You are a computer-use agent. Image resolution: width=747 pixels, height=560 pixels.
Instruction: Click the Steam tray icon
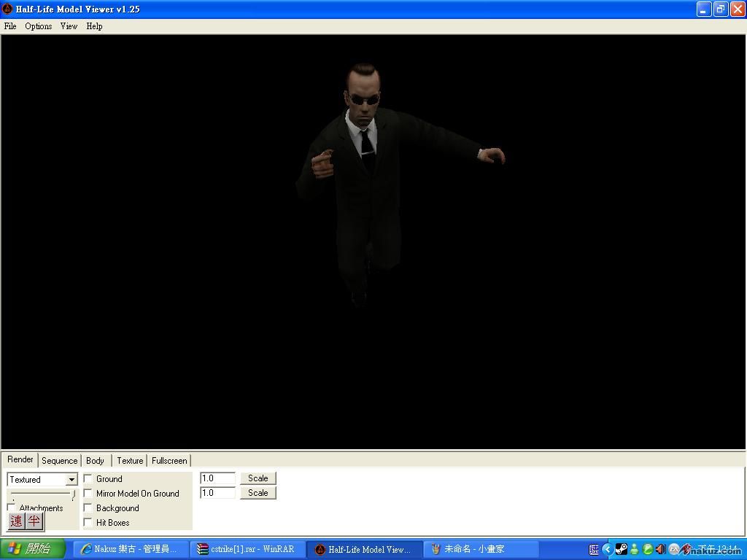pyautogui.click(x=622, y=549)
